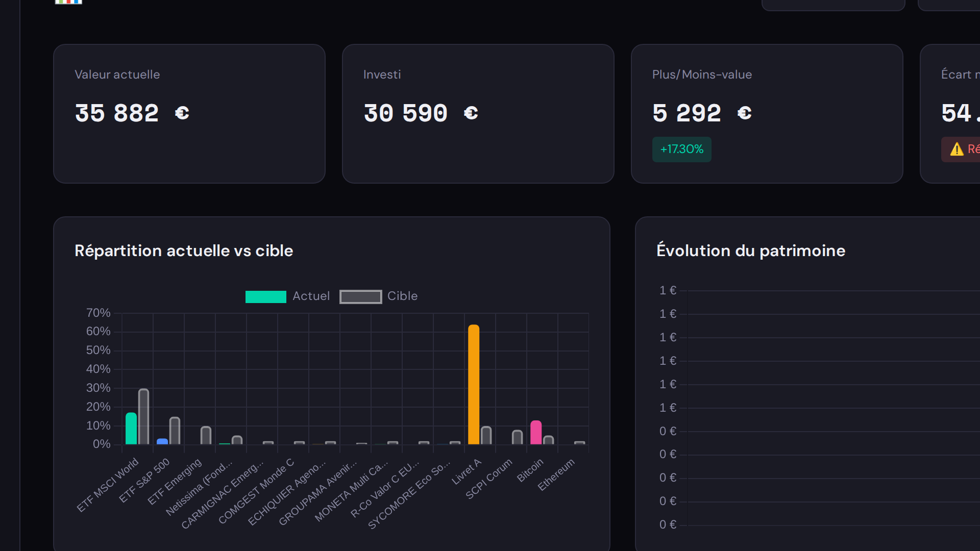Select the Investi card

(478, 113)
